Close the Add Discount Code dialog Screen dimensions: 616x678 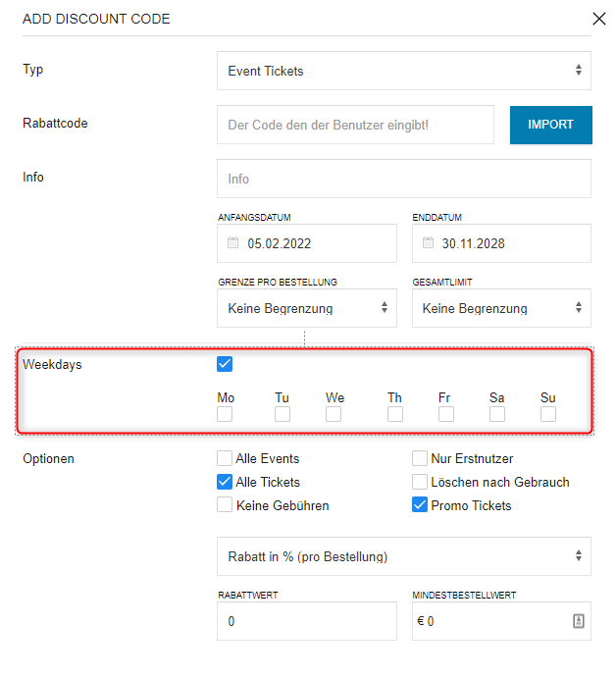(599, 18)
